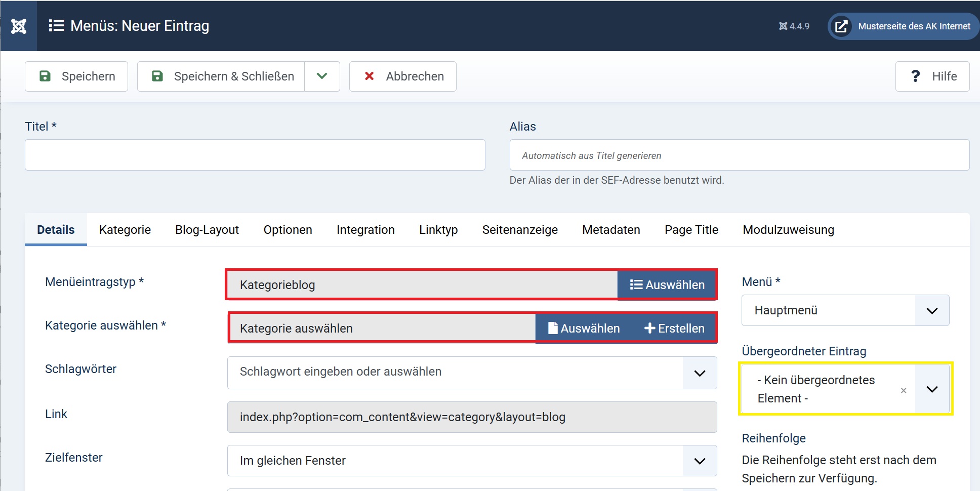Expand the Zielfenster dropdown
Image resolution: width=980 pixels, height=491 pixels.
pos(700,461)
